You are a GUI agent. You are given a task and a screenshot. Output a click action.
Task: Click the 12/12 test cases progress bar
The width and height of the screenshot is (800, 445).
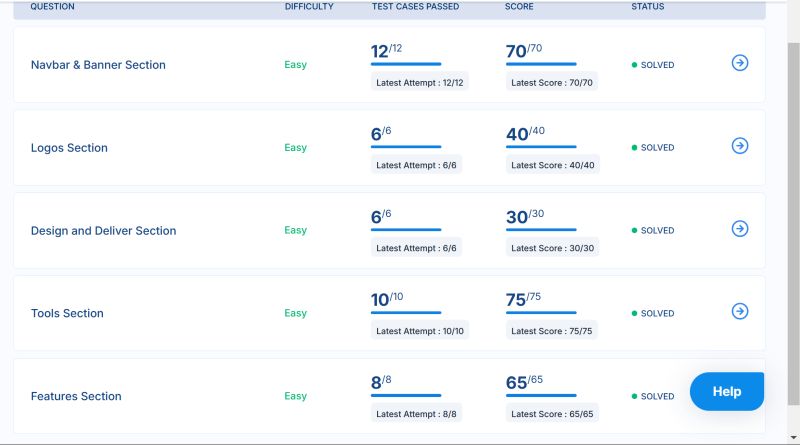405,64
